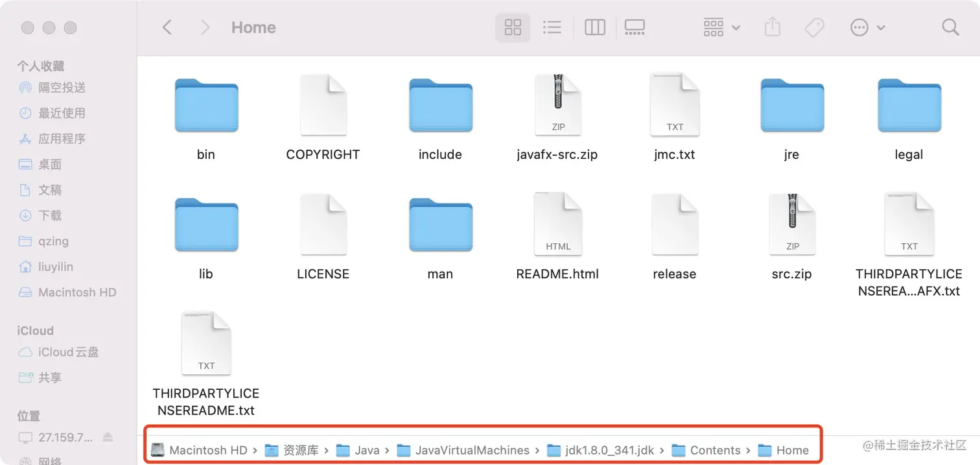980x465 pixels.
Task: Switch to column view
Action: [x=594, y=27]
